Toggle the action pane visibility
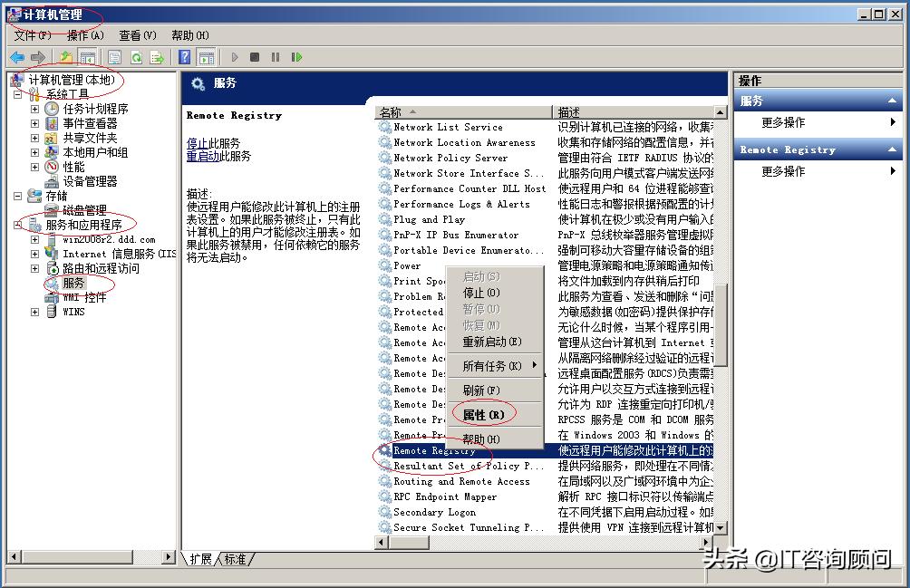Image resolution: width=910 pixels, height=588 pixels. (206, 56)
